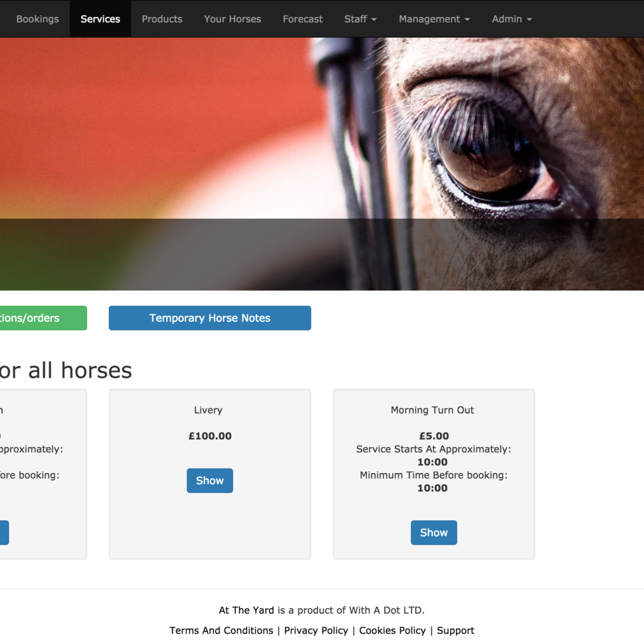The height and width of the screenshot is (644, 644).
Task: Go to the Products page
Action: click(x=162, y=19)
